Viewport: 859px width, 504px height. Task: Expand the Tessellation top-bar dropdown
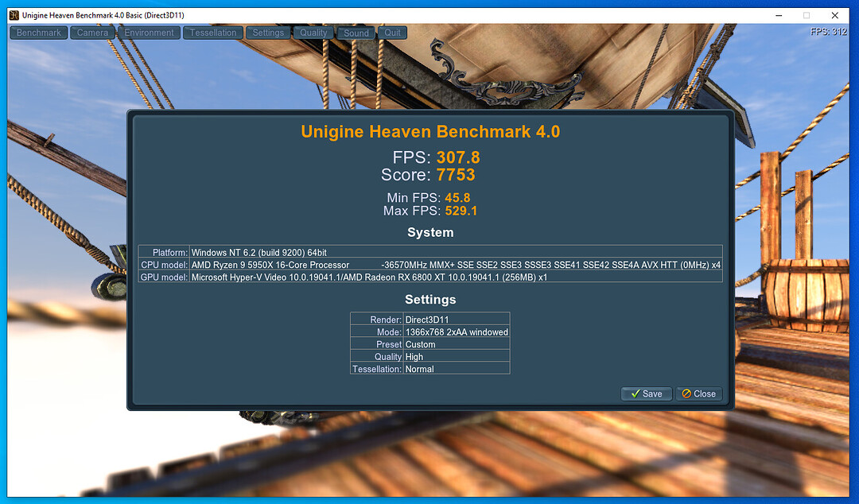(x=213, y=33)
